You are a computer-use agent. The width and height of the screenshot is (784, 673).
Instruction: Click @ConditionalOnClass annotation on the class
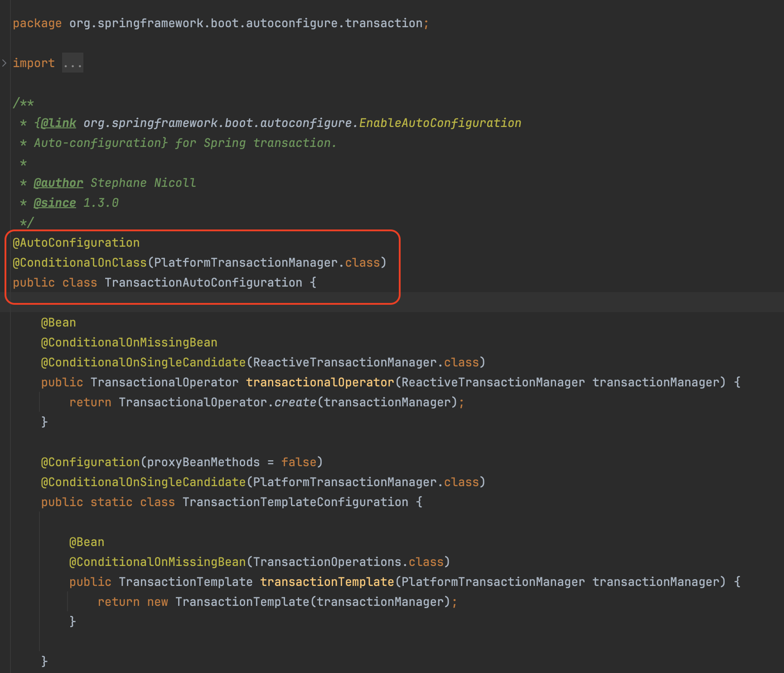pyautogui.click(x=80, y=263)
